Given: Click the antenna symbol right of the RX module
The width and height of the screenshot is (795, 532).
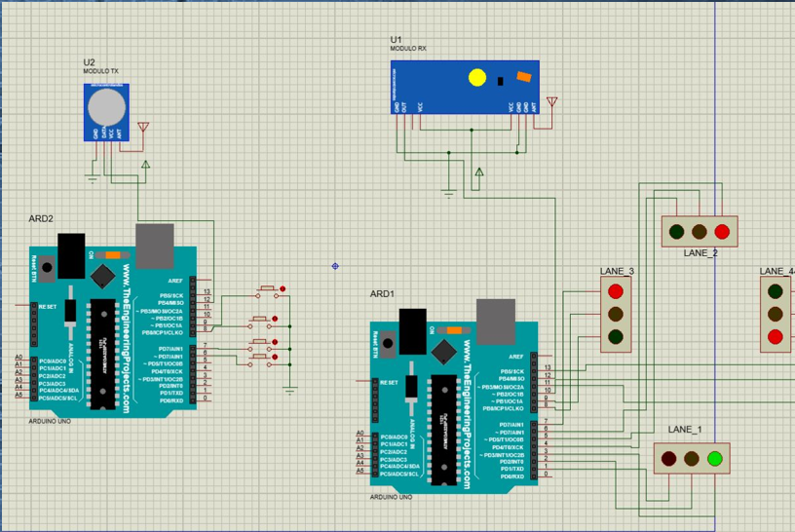Looking at the screenshot, I should tap(552, 101).
